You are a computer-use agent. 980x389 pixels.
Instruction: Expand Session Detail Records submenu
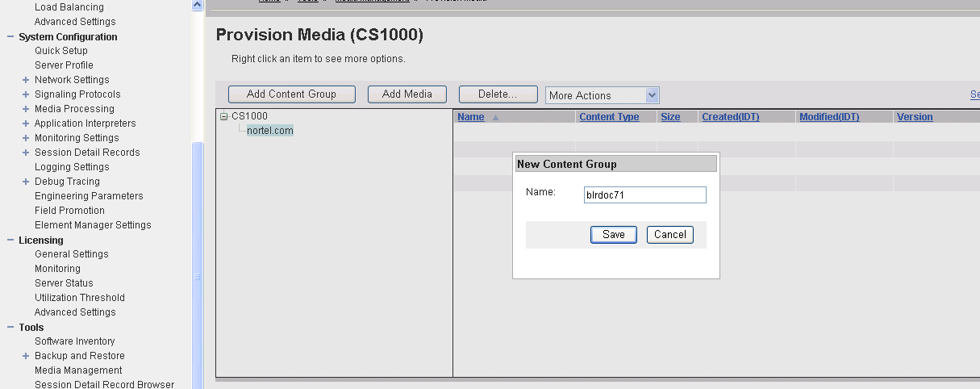(26, 153)
